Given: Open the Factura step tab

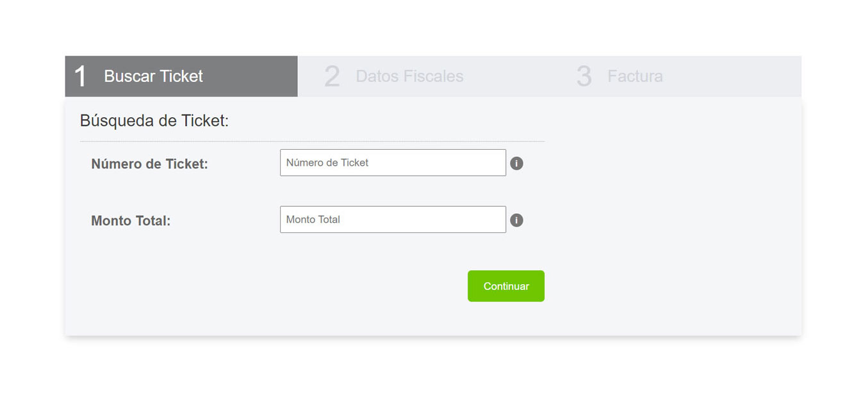Looking at the screenshot, I should point(635,76).
